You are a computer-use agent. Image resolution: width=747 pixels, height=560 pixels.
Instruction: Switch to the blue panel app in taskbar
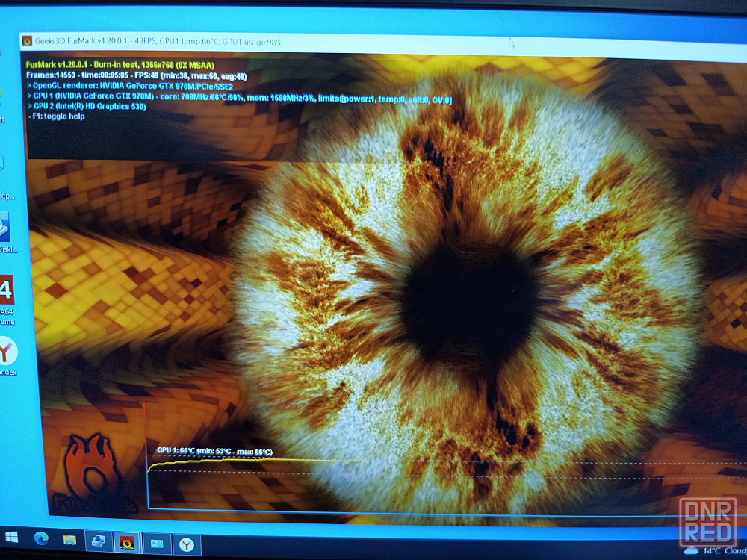157,544
